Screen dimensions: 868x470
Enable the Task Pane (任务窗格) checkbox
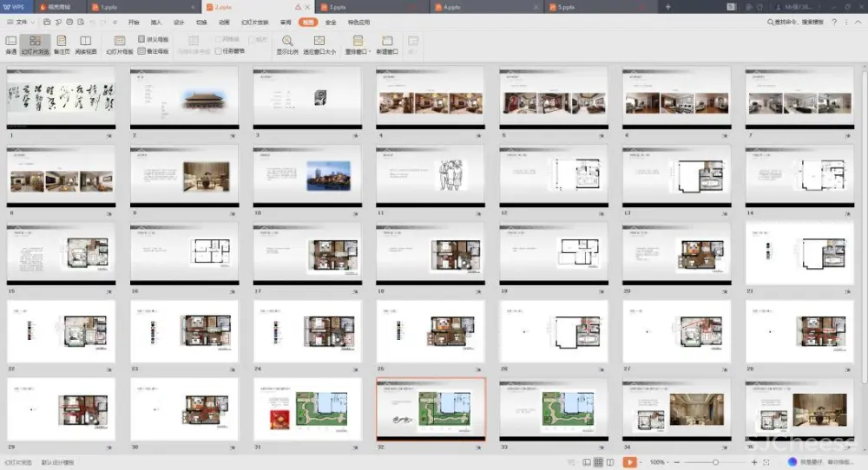tap(219, 51)
